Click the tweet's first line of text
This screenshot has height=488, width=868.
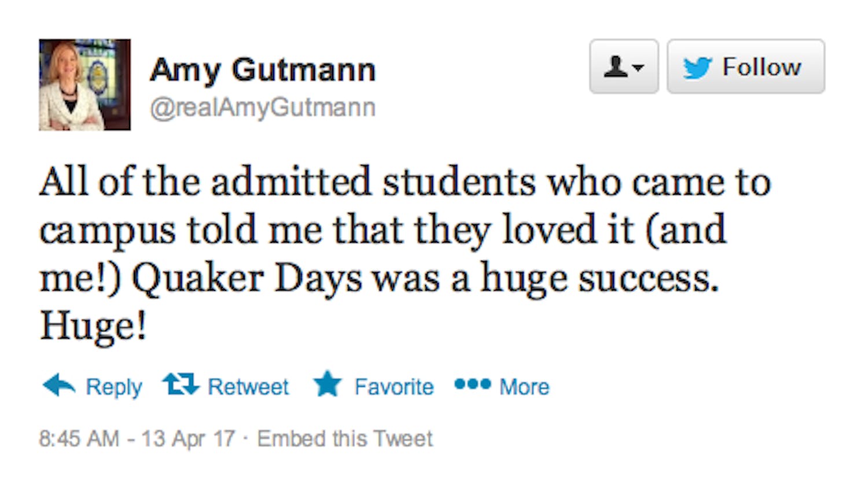coord(405,182)
